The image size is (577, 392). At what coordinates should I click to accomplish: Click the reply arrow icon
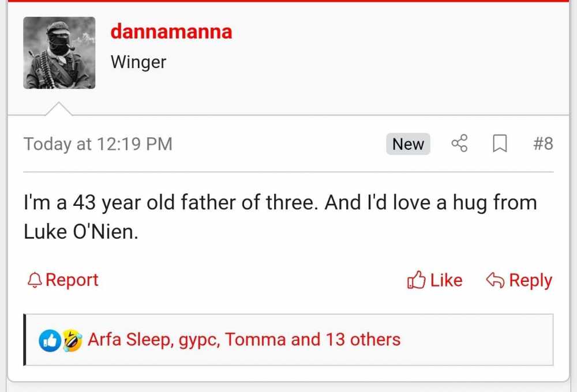click(x=496, y=280)
